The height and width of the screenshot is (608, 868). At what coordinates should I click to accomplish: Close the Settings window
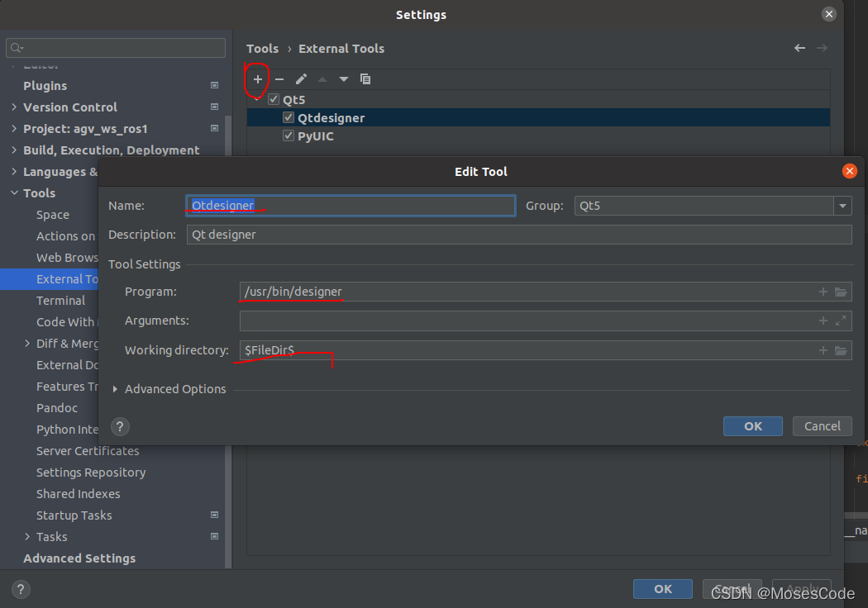coord(828,14)
